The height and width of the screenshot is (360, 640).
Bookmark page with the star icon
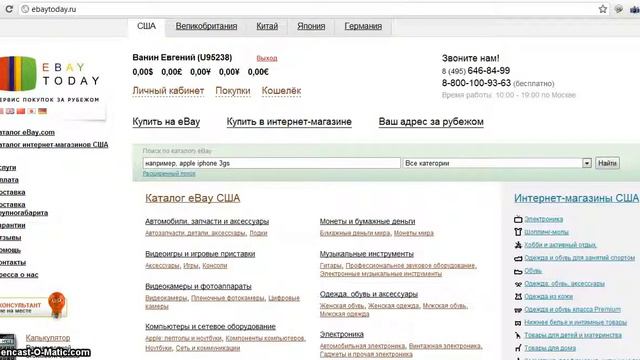click(602, 9)
